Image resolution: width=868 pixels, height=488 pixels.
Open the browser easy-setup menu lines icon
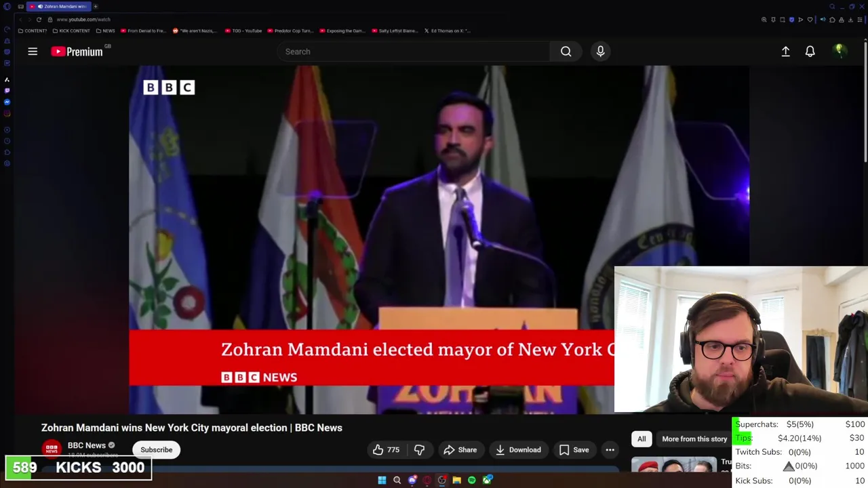point(860,20)
